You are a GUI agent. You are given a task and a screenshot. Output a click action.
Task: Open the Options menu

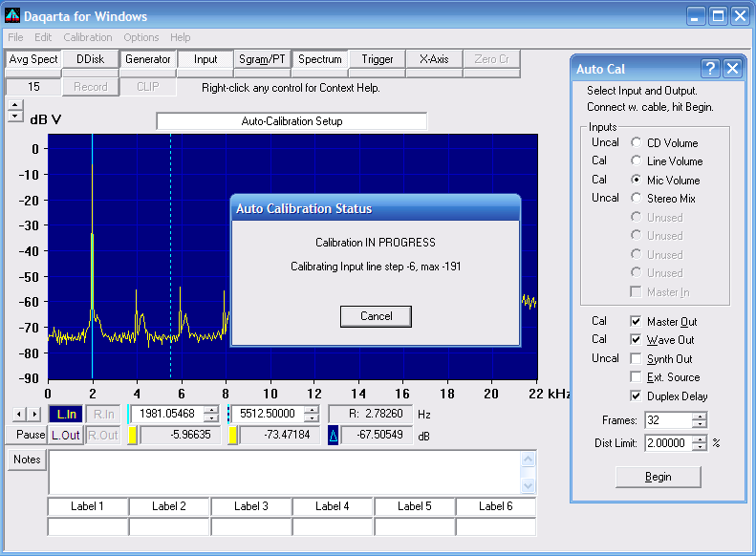tap(141, 37)
